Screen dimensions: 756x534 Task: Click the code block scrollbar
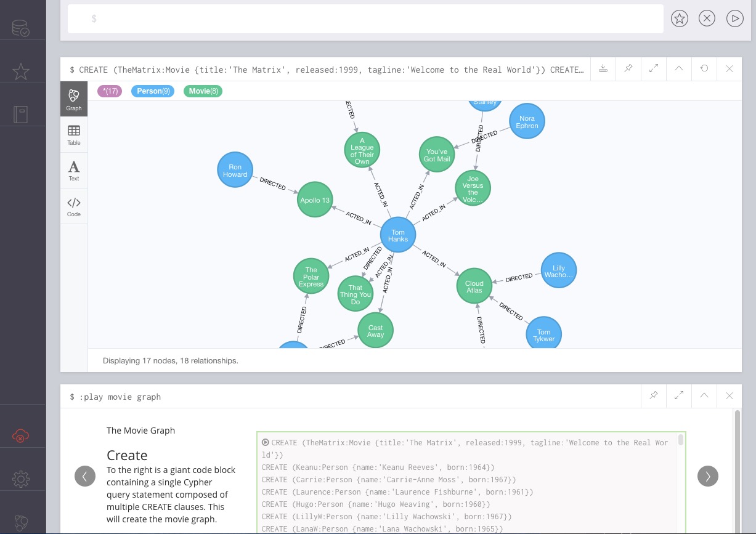681,440
